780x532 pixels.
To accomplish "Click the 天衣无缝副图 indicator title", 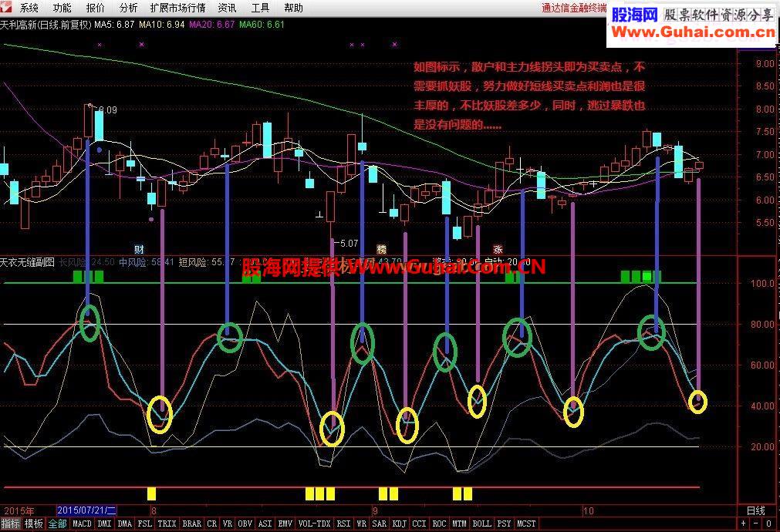I will pos(27,262).
